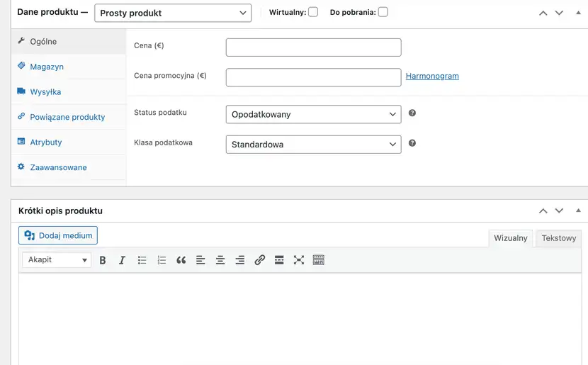The width and height of the screenshot is (588, 365).
Task: Open the Wysyłka tab
Action: point(45,92)
